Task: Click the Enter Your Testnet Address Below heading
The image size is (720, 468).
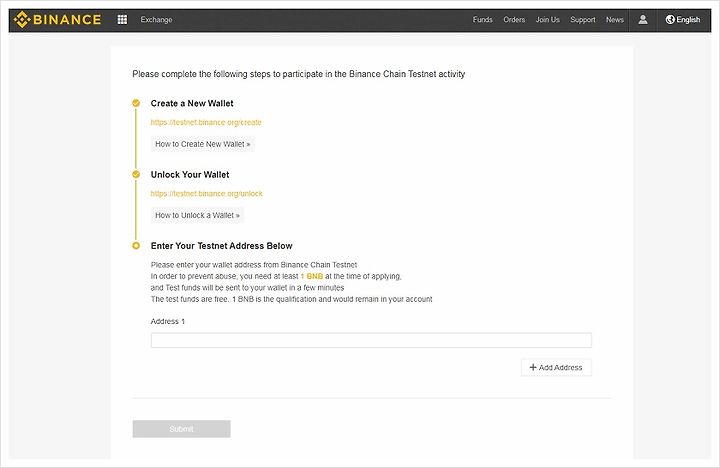Action: [221, 246]
